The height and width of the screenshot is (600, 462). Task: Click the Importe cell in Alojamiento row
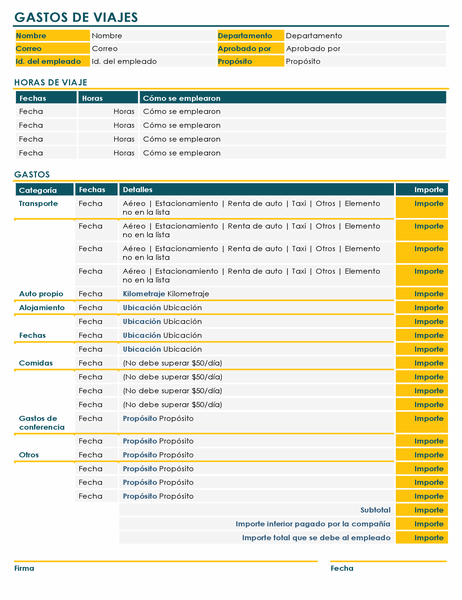click(x=421, y=307)
